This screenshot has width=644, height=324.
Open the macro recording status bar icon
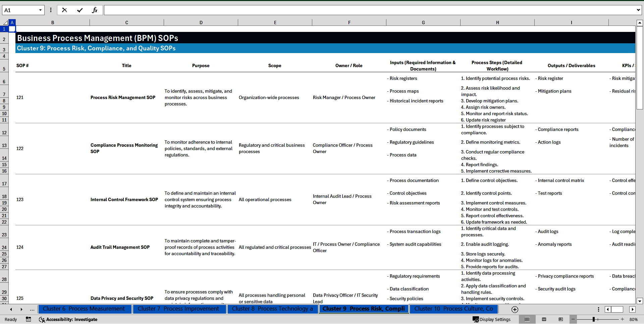[29, 319]
